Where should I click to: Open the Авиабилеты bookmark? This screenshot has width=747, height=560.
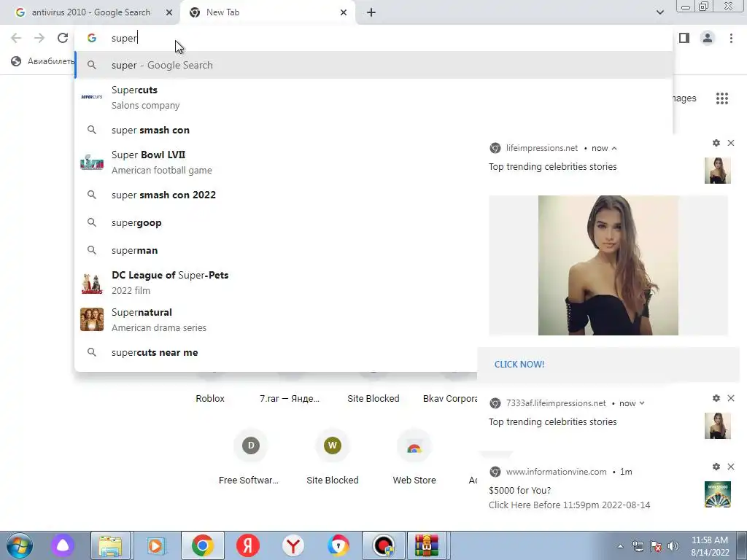(x=43, y=61)
